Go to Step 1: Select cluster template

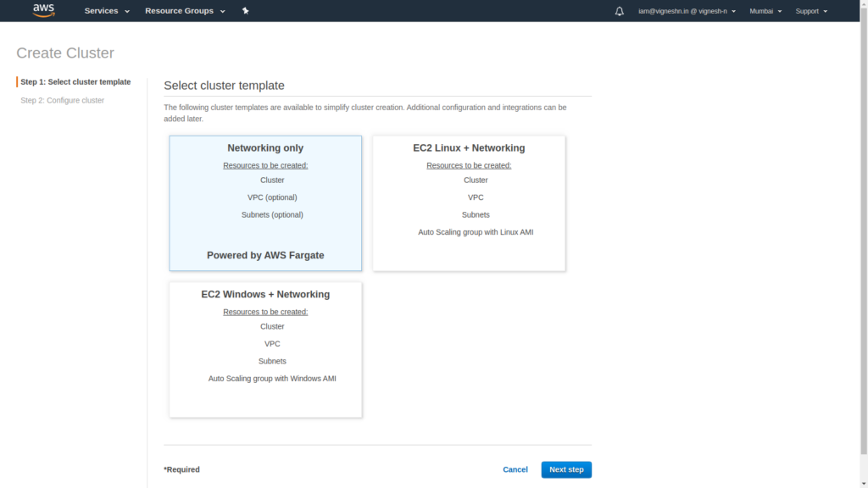pos(75,82)
